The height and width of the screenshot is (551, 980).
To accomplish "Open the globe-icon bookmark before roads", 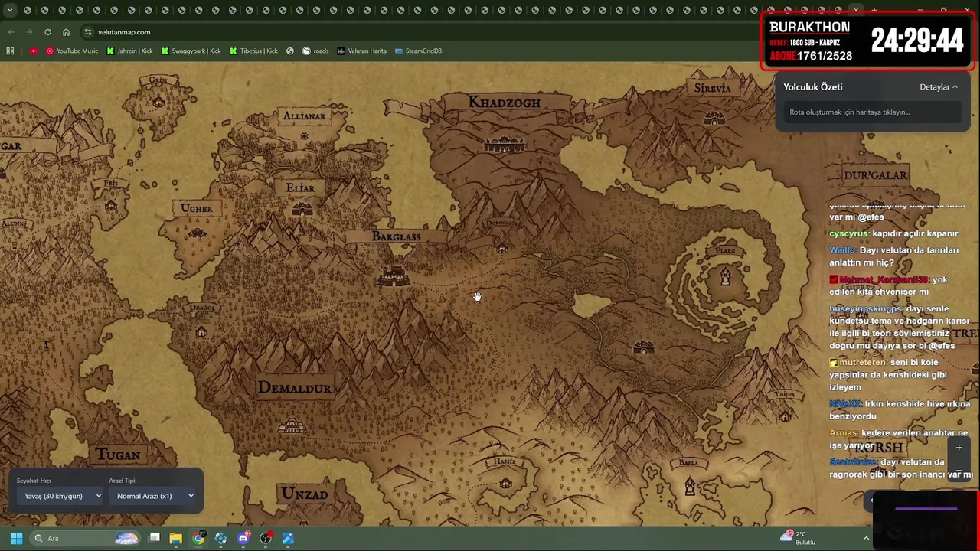I will tap(290, 51).
